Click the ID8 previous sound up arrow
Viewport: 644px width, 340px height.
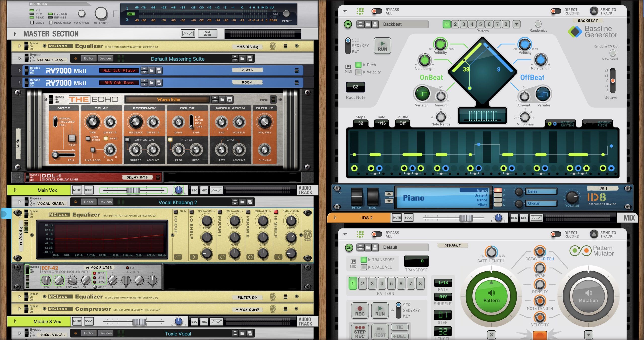389,194
